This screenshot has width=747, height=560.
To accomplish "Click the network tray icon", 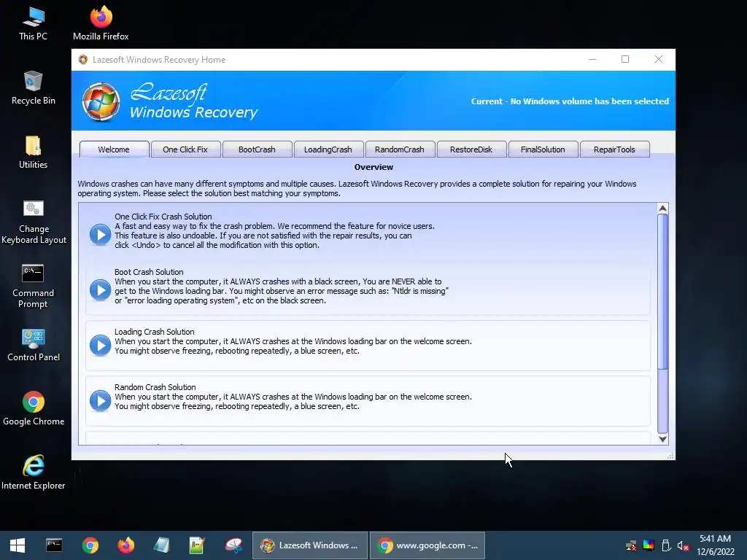I will click(x=631, y=545).
